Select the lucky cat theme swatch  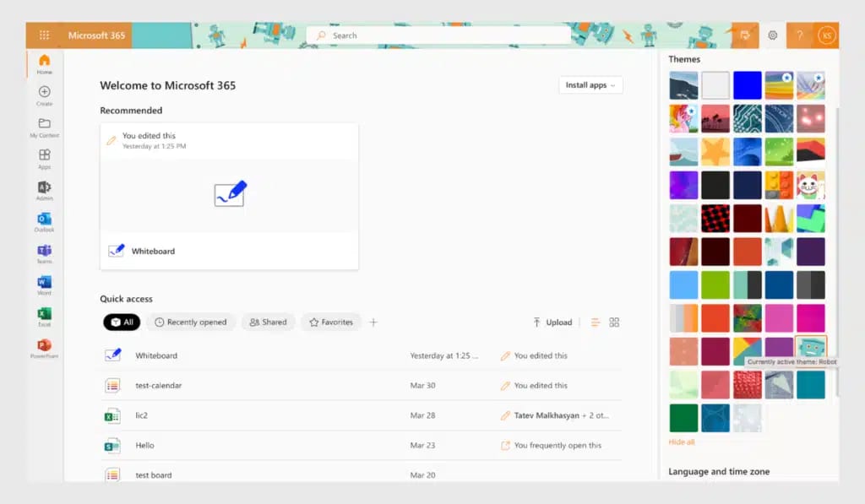811,185
